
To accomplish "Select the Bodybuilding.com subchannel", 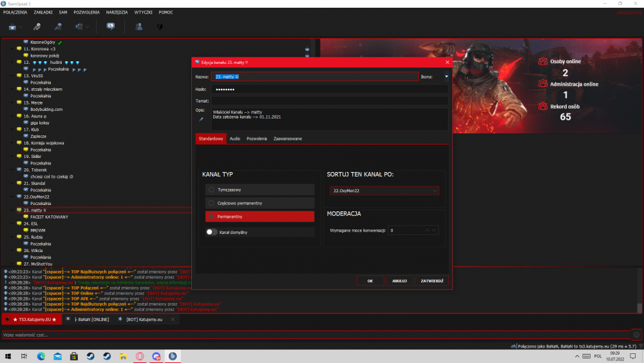I will (x=46, y=110).
